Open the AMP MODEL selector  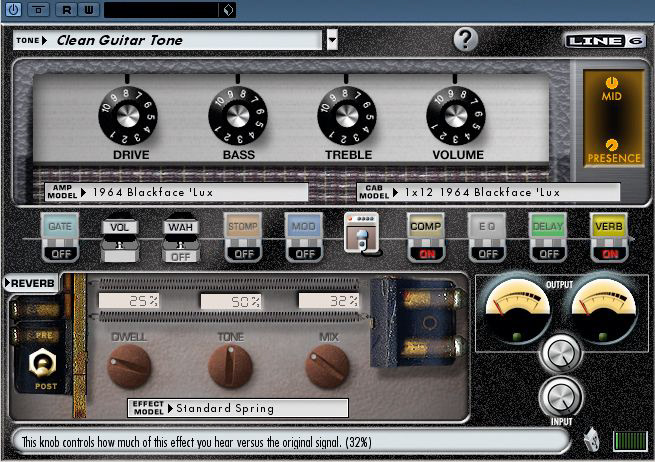tap(176, 192)
